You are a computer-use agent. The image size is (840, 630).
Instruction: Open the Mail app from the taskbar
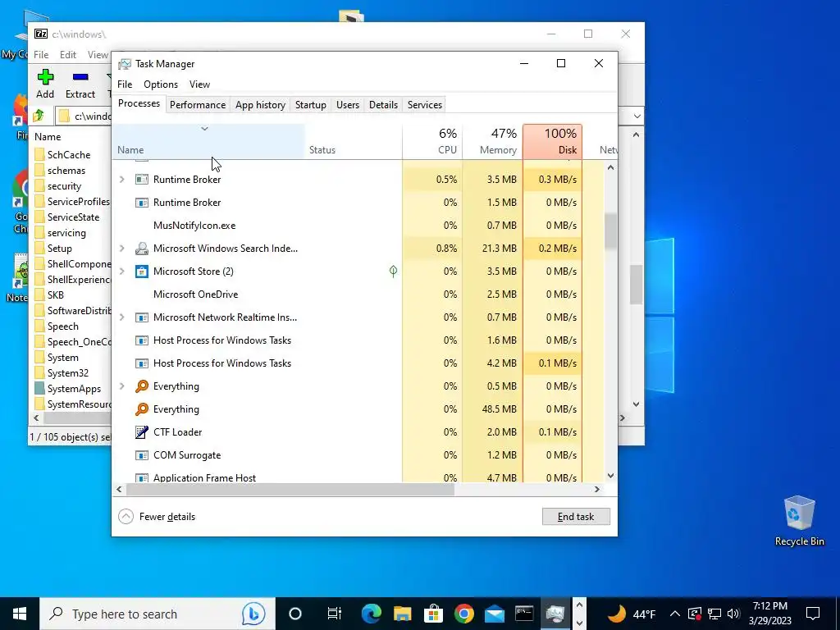(x=495, y=614)
